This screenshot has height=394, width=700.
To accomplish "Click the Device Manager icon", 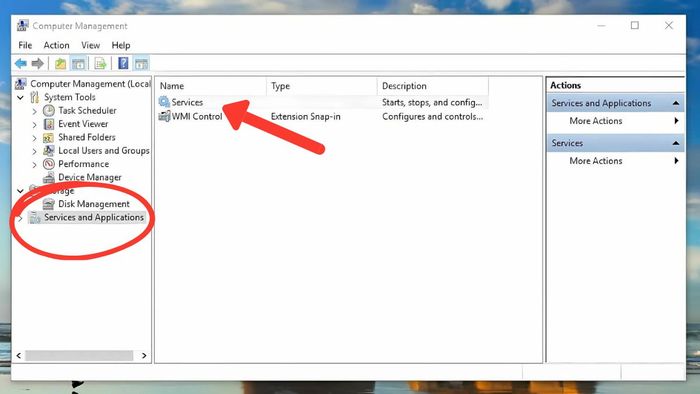I will click(x=49, y=178).
